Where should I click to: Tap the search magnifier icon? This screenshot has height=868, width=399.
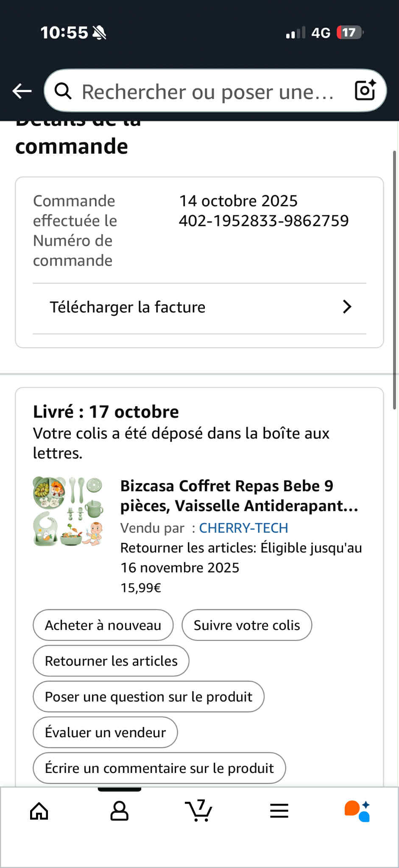click(63, 91)
